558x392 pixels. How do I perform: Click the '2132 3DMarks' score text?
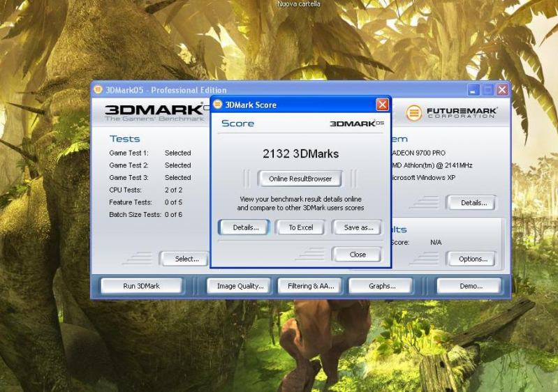301,154
